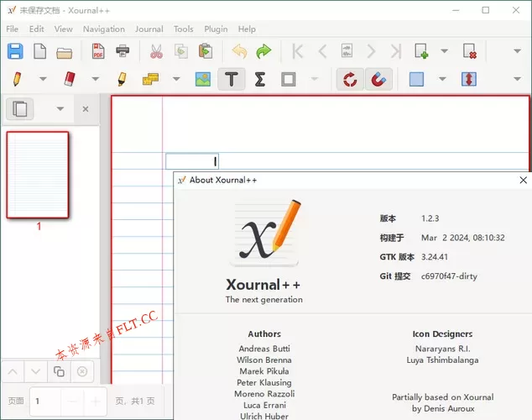Open a file using the folder icon
The width and height of the screenshot is (532, 420).
pos(64,52)
